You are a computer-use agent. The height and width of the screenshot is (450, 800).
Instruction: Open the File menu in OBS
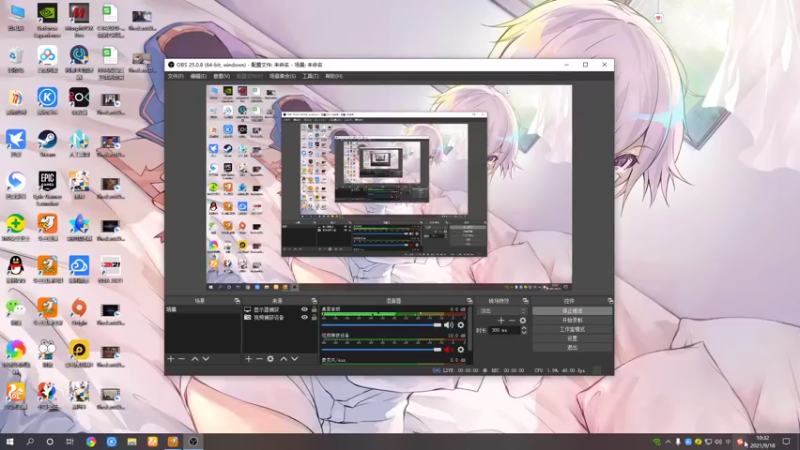point(176,76)
